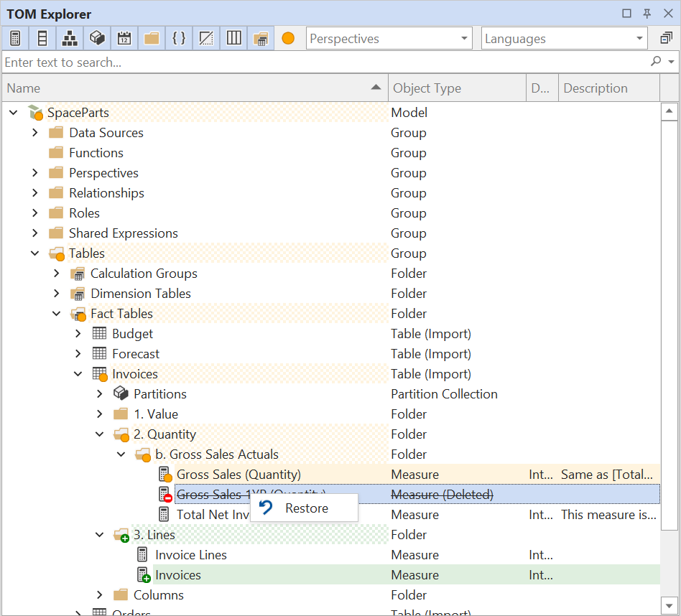
Task: Click the Gross Sales (Quantity) measure icon
Action: tap(165, 475)
